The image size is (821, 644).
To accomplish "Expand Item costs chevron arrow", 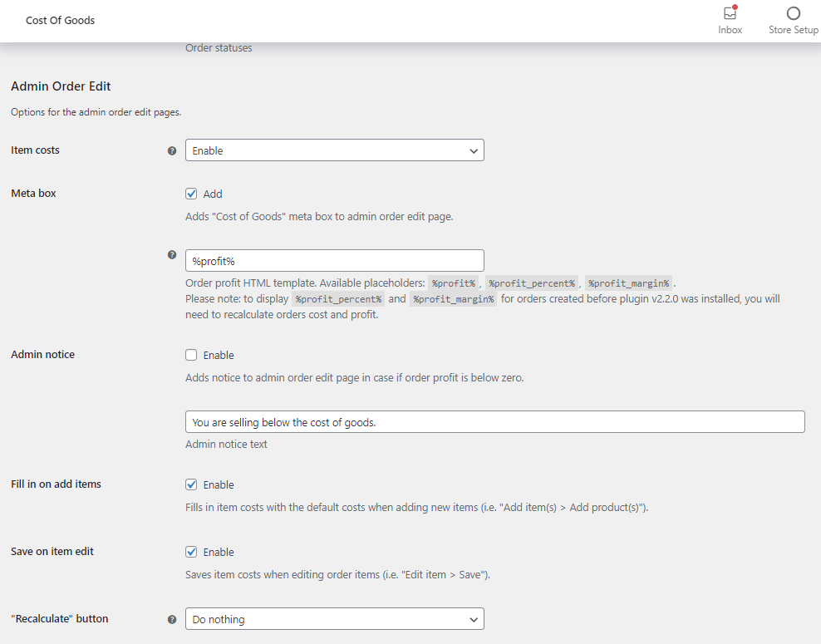I will tap(474, 150).
